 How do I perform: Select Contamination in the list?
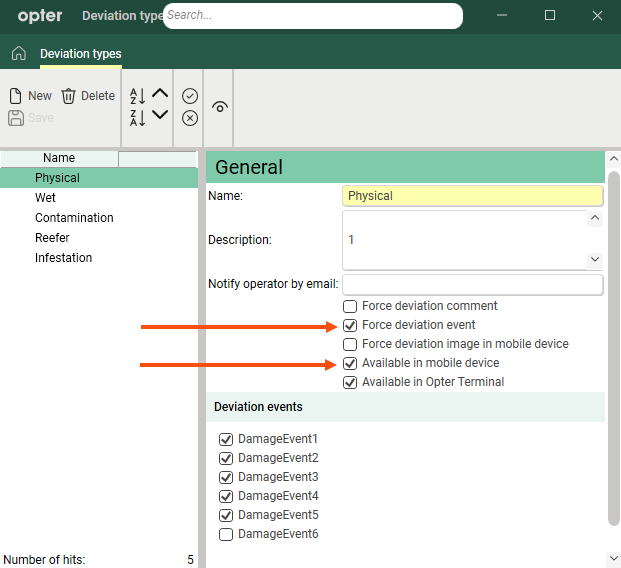point(74,218)
